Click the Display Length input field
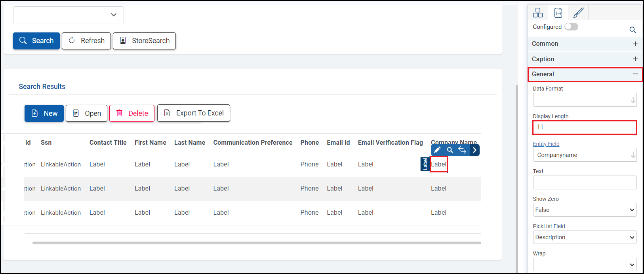 click(585, 127)
